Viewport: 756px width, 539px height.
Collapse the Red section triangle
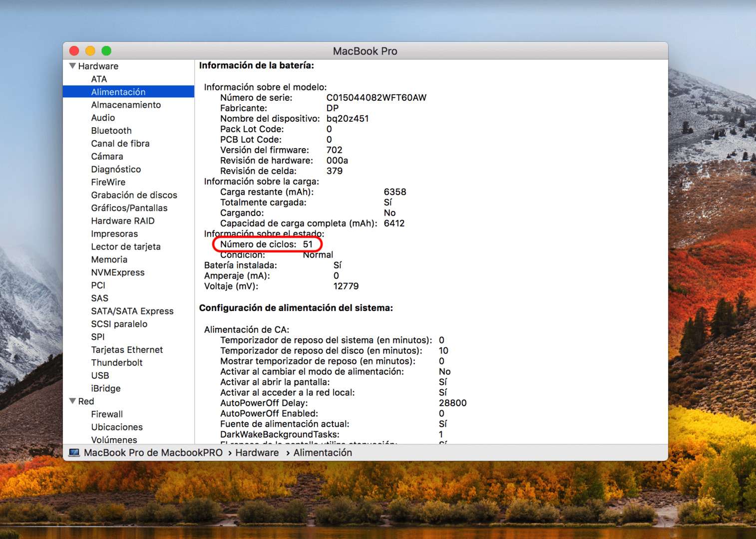pos(73,401)
